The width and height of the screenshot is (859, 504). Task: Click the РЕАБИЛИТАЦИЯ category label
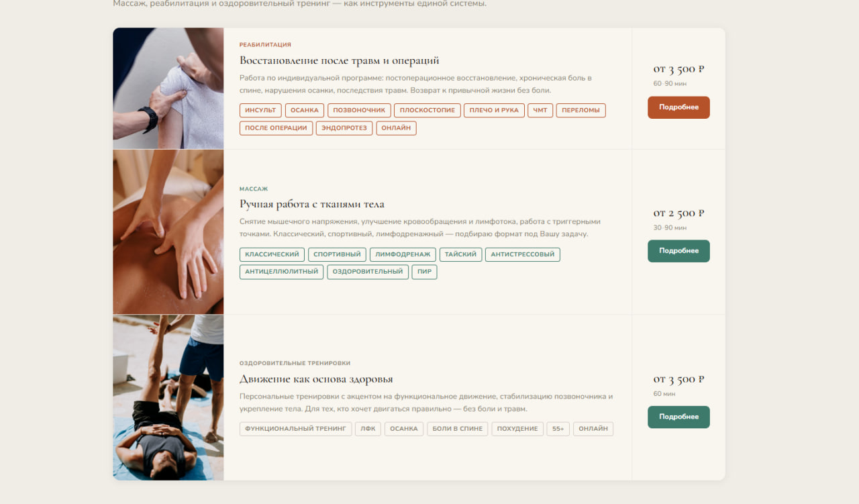pyautogui.click(x=265, y=45)
